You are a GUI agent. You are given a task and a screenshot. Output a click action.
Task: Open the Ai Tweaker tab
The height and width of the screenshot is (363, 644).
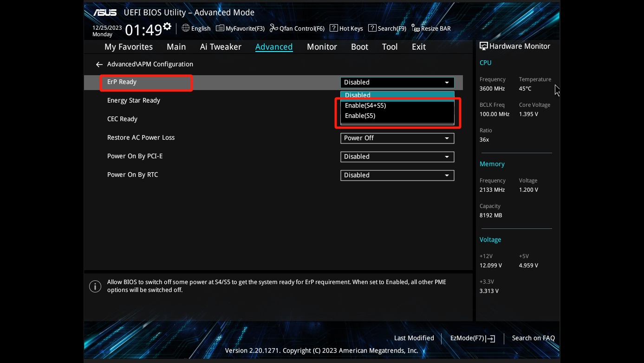tap(221, 47)
